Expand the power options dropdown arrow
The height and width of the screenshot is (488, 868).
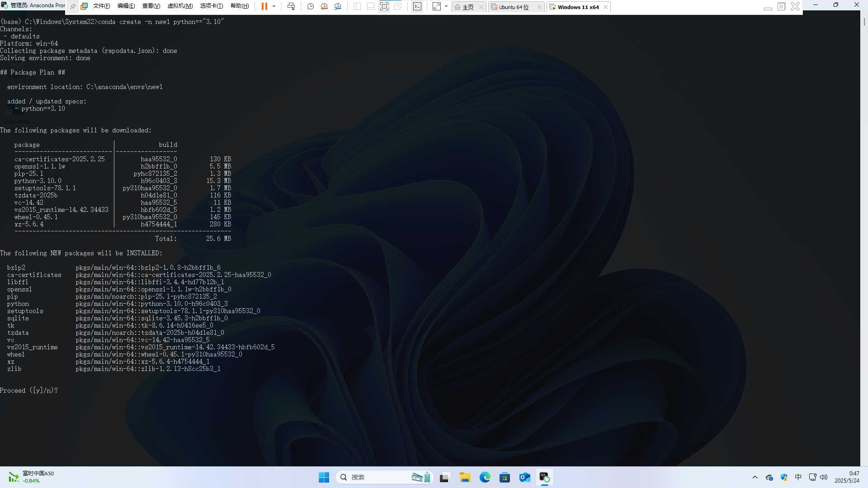(x=274, y=6)
